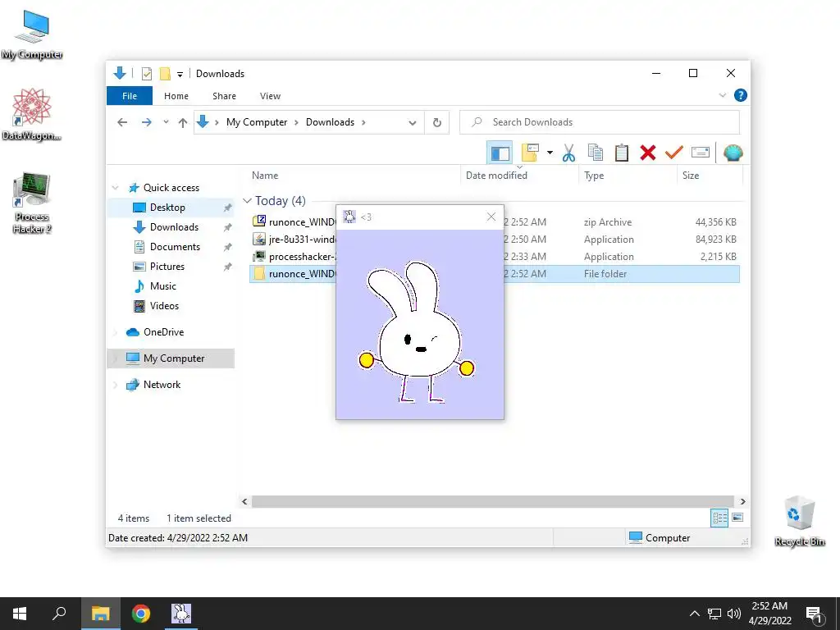840x630 pixels.
Task: Open taskbar search magnifier
Action: pyautogui.click(x=59, y=614)
